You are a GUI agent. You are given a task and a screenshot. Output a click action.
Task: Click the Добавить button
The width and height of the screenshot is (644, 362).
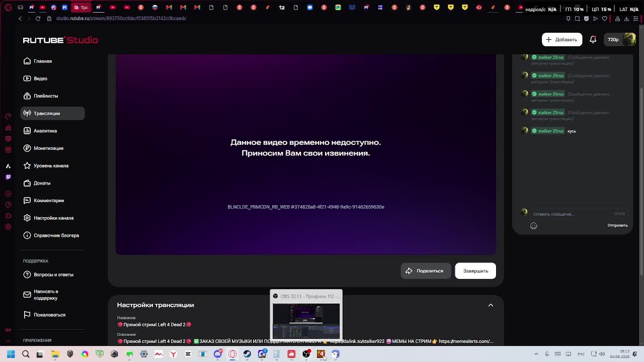[x=562, y=39]
